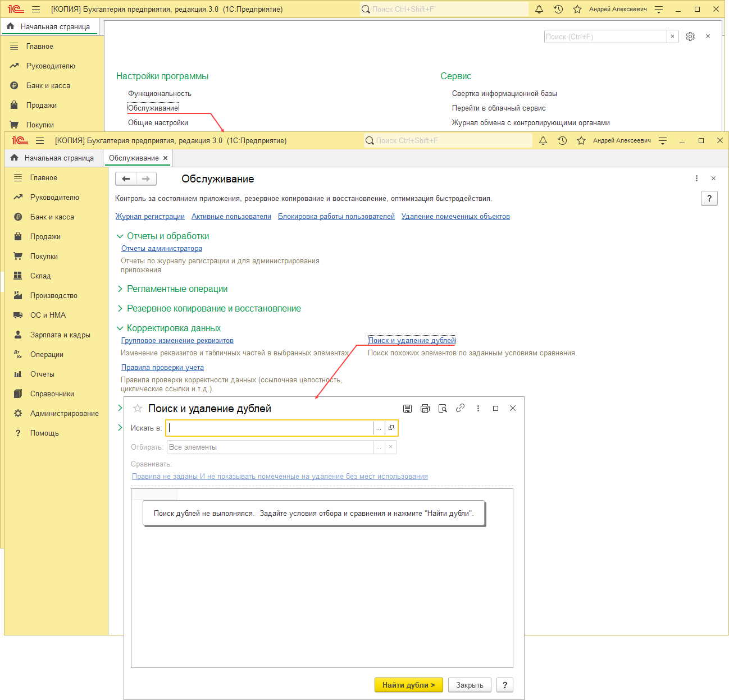Image resolution: width=729 pixels, height=700 pixels.
Task: Open the three-dot menu in the duplicates dialog
Action: (x=478, y=409)
